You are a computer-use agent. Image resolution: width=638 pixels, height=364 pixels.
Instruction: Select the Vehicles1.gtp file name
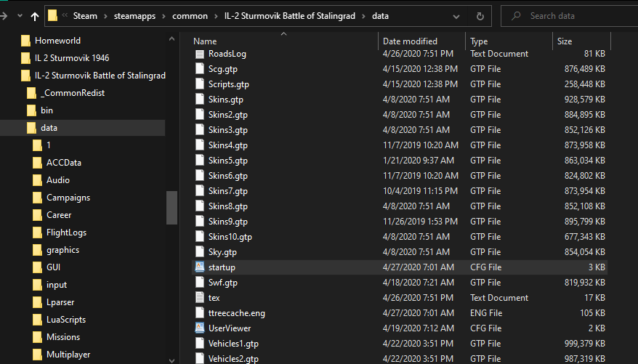coord(233,344)
